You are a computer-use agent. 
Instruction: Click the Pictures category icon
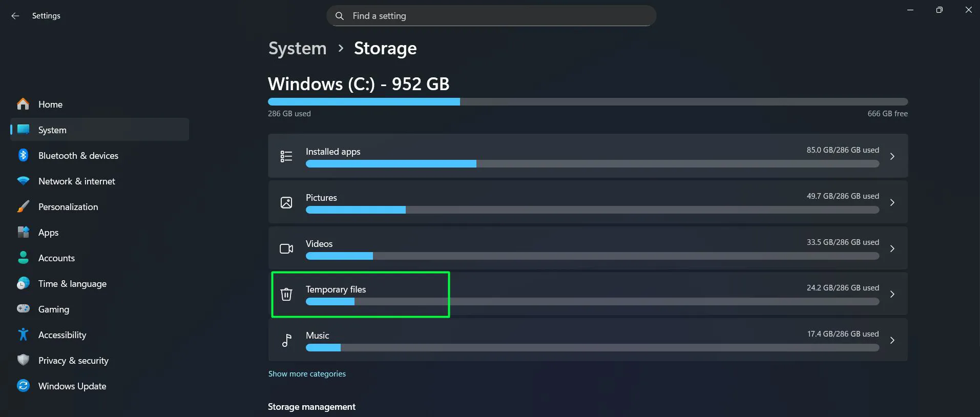(x=286, y=202)
